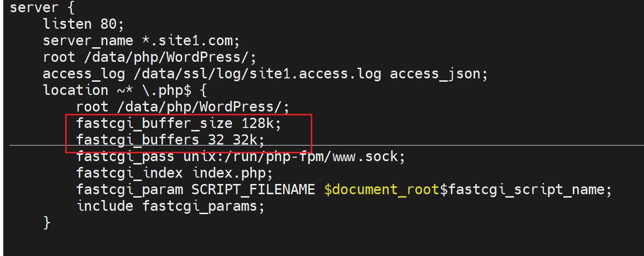Viewport: 644px width, 256px height.
Task: Click "fastcgi_buffer_size" in the red box
Action: [x=154, y=124]
